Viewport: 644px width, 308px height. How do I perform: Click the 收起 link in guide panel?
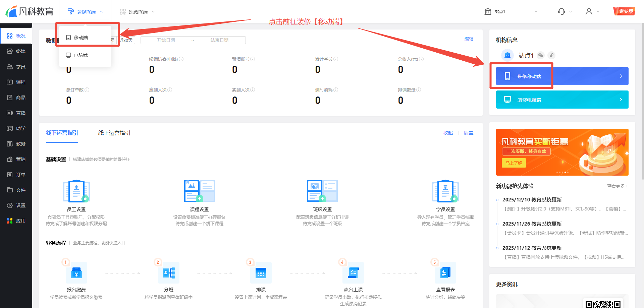[x=448, y=133]
